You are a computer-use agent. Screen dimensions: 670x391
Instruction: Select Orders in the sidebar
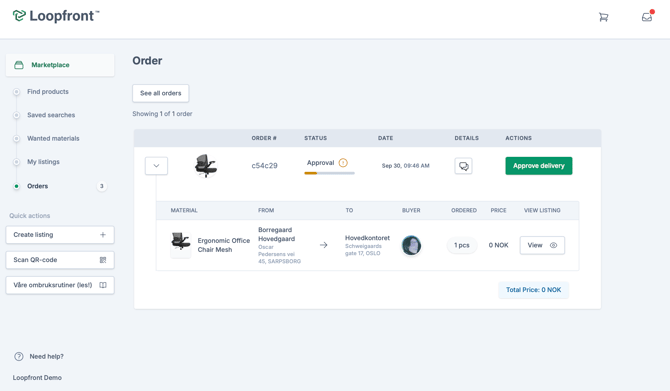(x=38, y=186)
